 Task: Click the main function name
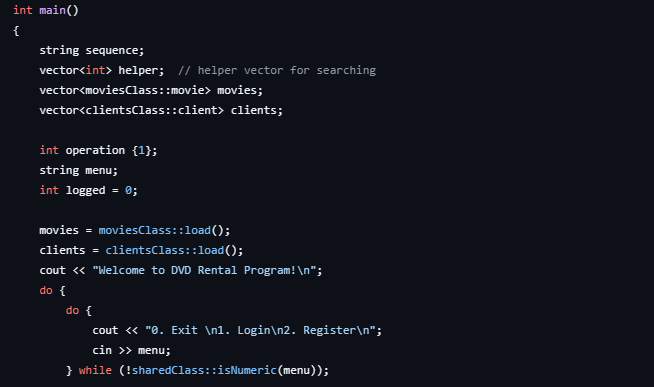click(x=52, y=10)
